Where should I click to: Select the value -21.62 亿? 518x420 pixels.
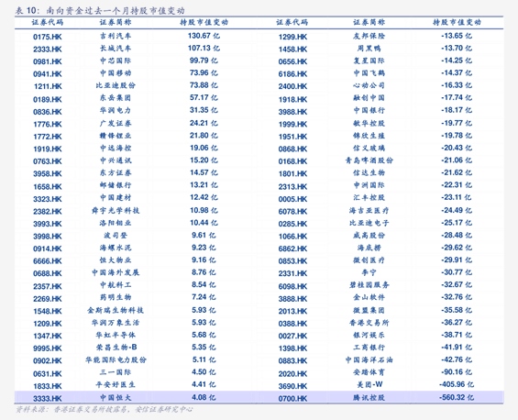coord(457,172)
